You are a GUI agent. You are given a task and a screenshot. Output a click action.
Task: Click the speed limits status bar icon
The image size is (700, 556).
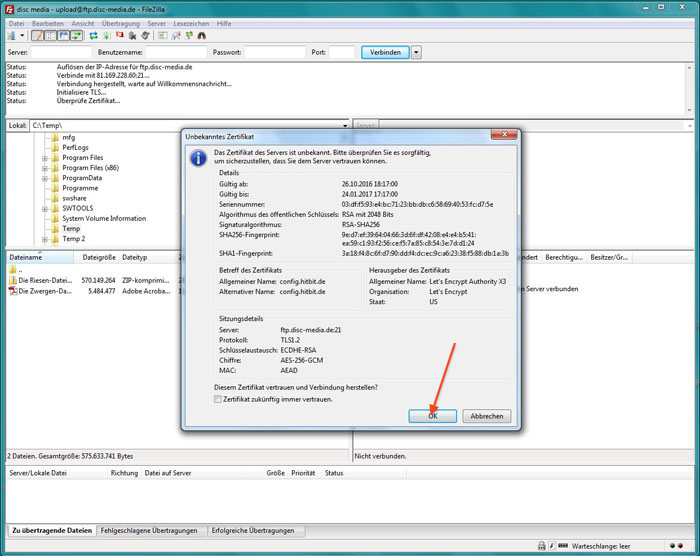(x=552, y=546)
